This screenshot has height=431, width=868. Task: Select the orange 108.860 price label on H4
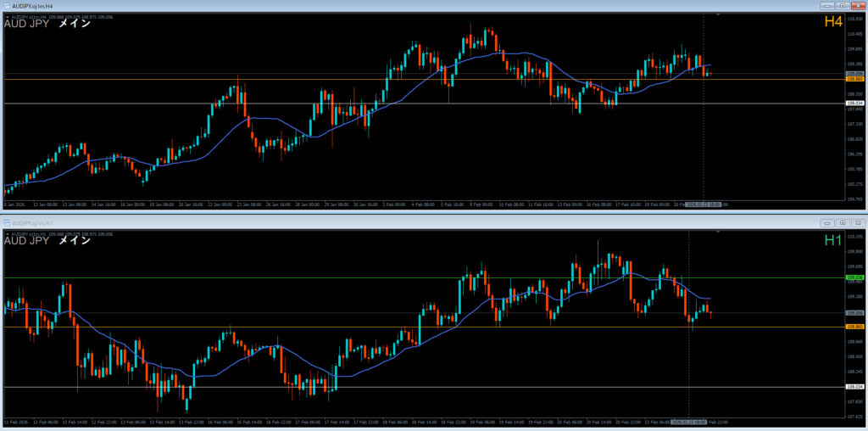pos(854,80)
